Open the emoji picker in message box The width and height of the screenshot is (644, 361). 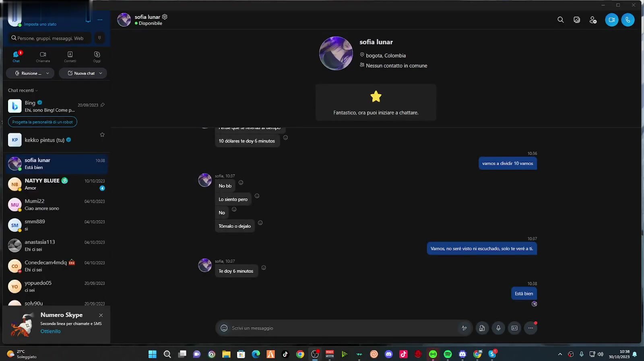[x=224, y=328]
